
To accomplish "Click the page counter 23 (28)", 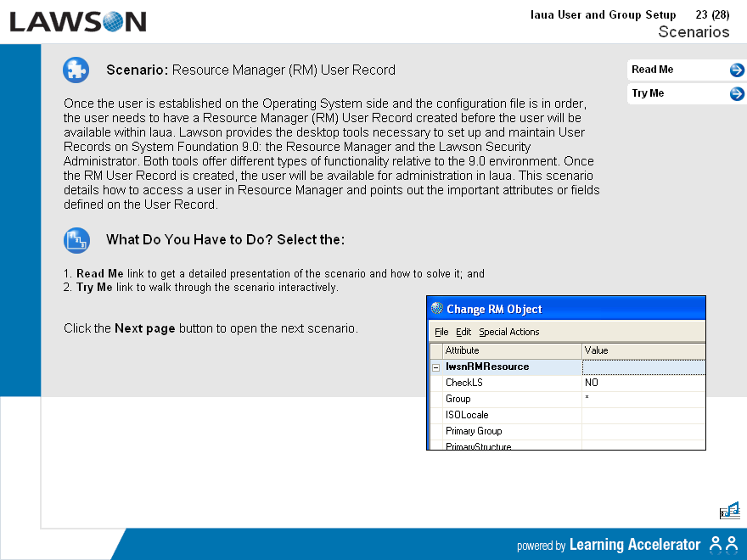I will (712, 14).
